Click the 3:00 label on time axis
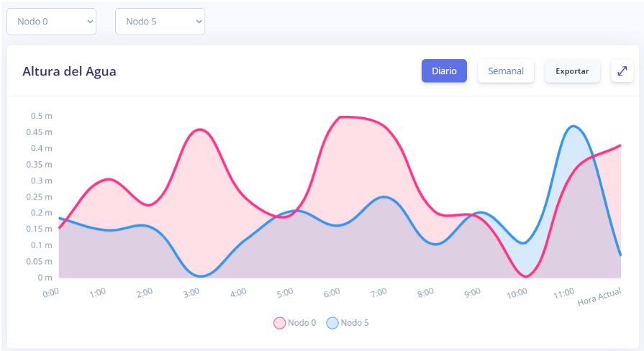644x351 pixels. [x=191, y=293]
